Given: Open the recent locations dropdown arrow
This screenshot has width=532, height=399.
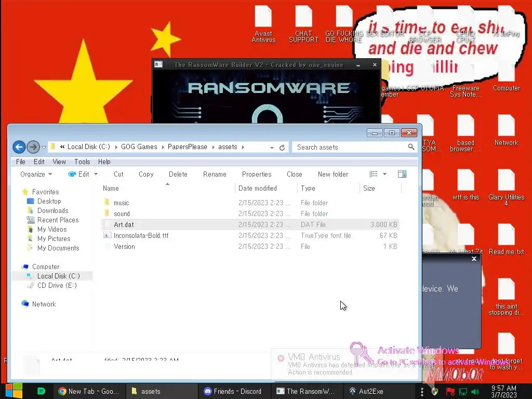Looking at the screenshot, I should 44,147.
